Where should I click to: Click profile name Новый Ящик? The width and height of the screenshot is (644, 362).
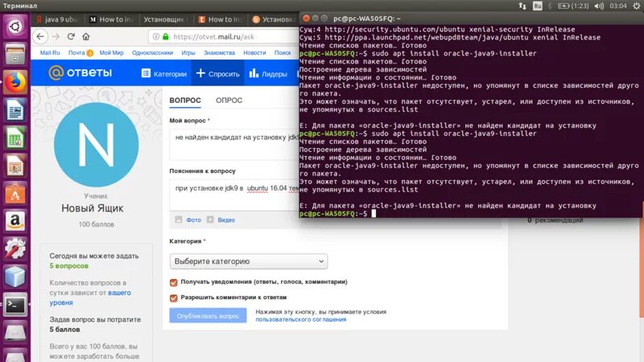click(93, 208)
